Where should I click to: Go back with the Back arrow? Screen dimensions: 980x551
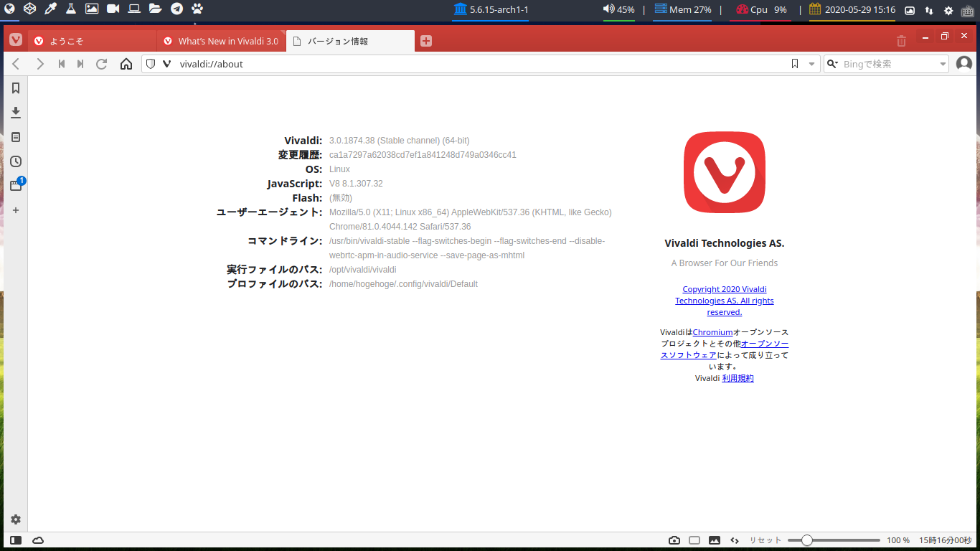(x=17, y=64)
